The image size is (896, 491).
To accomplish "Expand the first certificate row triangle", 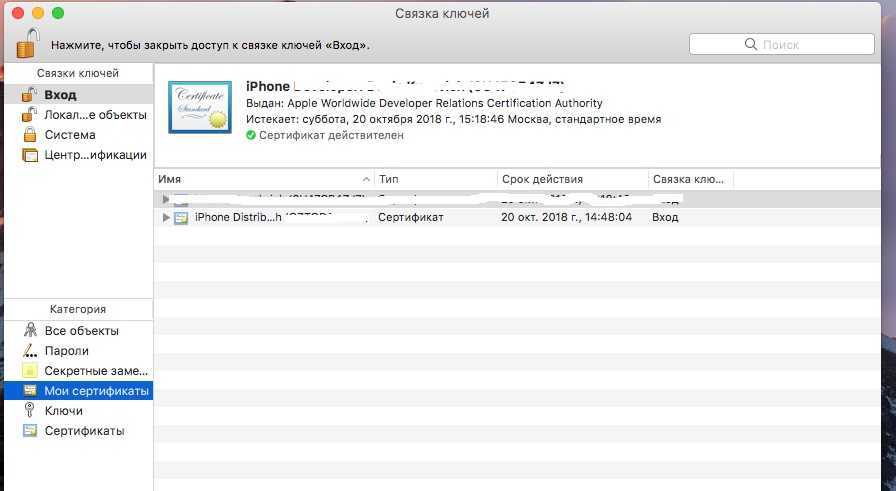I will [166, 199].
